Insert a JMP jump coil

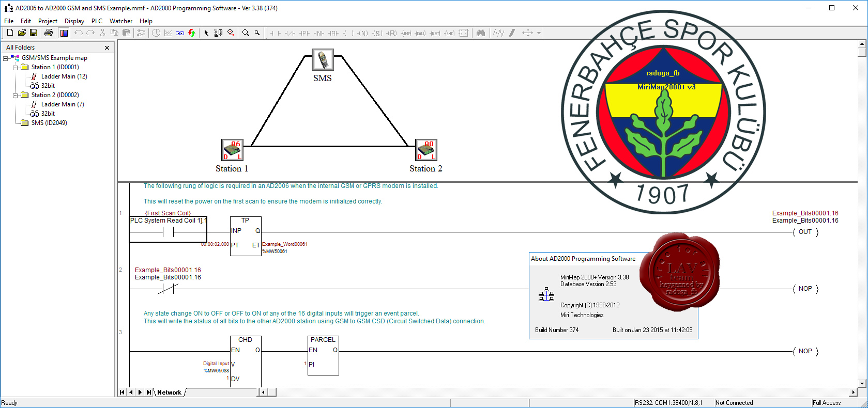point(406,33)
